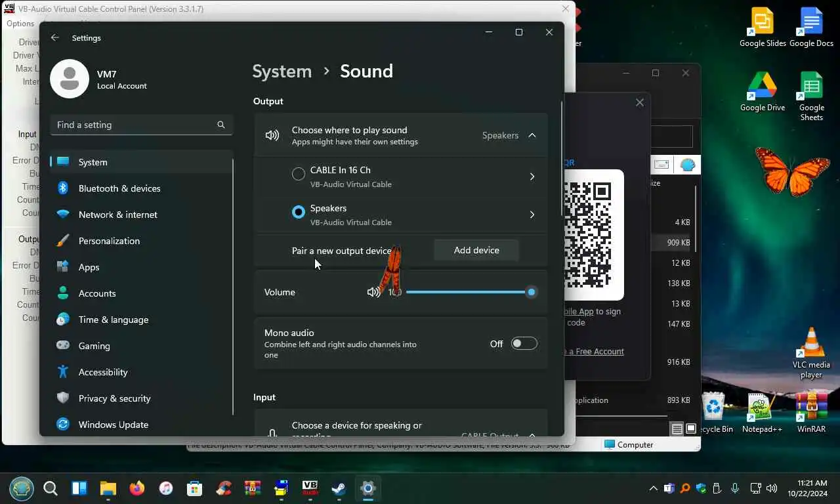The height and width of the screenshot is (504, 840).
Task: Go to Personalization settings
Action: tap(141, 241)
